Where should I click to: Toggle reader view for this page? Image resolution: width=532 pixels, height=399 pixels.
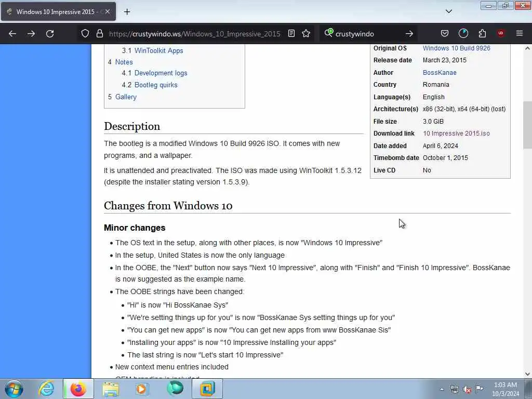(x=291, y=34)
